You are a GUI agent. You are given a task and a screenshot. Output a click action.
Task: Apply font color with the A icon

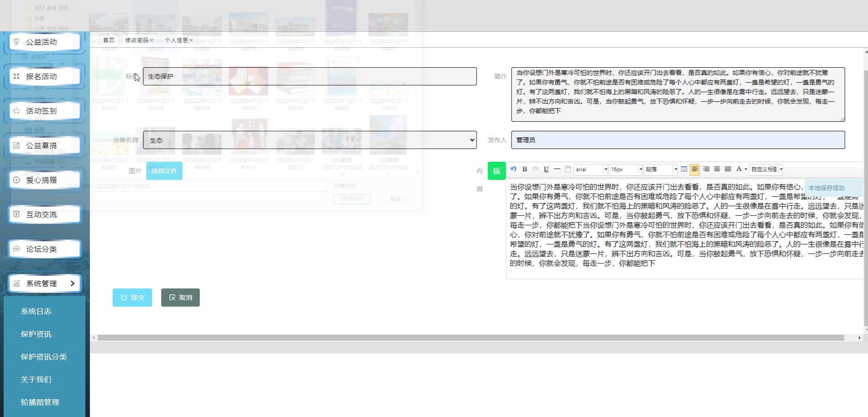739,169
